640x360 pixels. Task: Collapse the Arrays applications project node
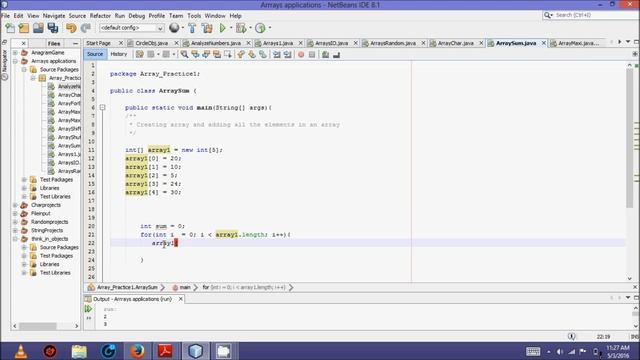(x=15, y=61)
